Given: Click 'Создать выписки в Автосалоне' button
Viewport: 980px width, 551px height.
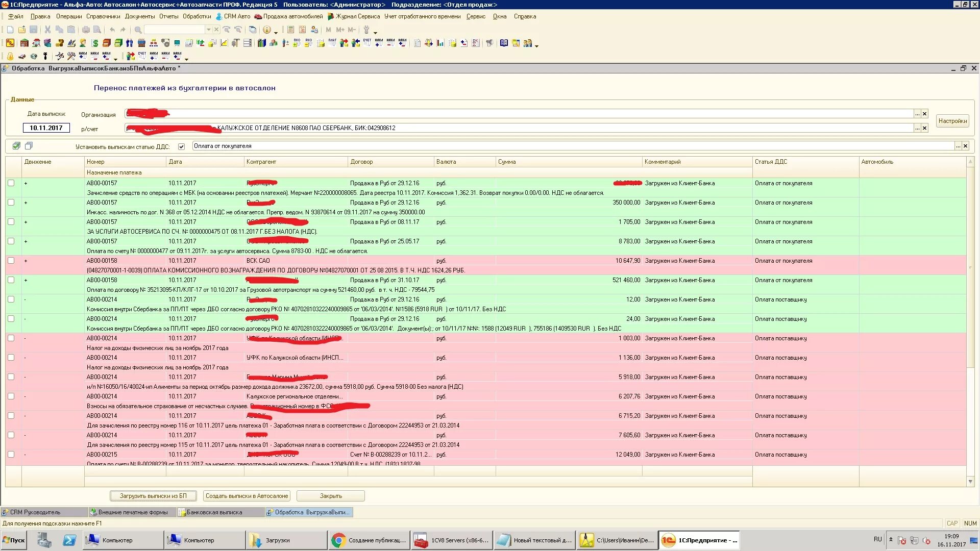Looking at the screenshot, I should pos(247,496).
